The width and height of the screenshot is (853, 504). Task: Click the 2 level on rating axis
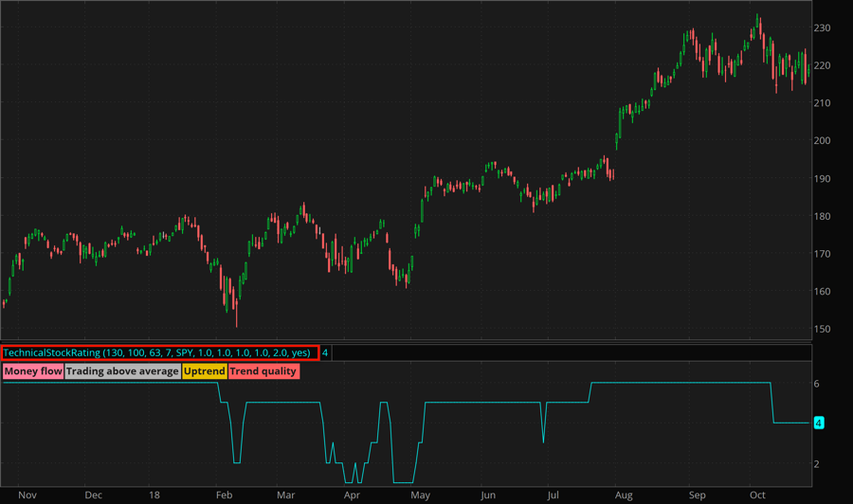pyautogui.click(x=816, y=464)
